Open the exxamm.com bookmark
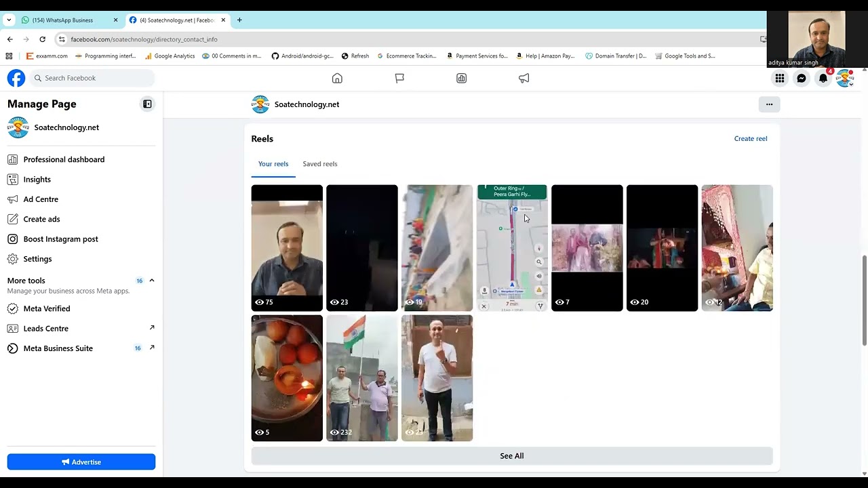Viewport: 868px width, 488px height. [47, 56]
